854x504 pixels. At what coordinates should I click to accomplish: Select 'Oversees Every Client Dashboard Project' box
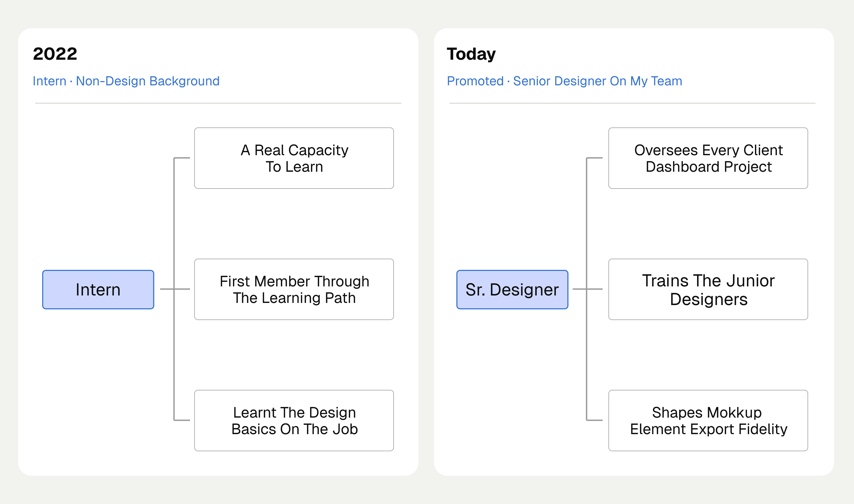[708, 158]
